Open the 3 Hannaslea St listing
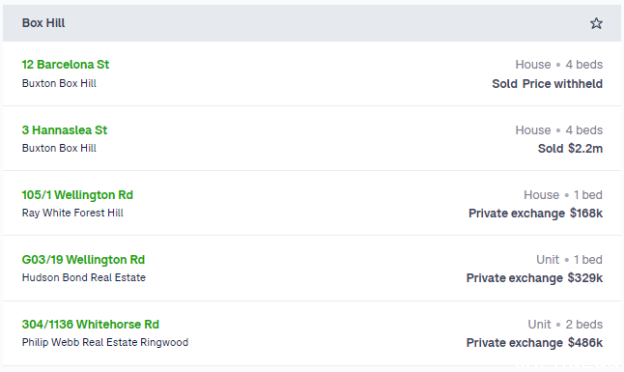The height and width of the screenshot is (372, 624). click(64, 130)
